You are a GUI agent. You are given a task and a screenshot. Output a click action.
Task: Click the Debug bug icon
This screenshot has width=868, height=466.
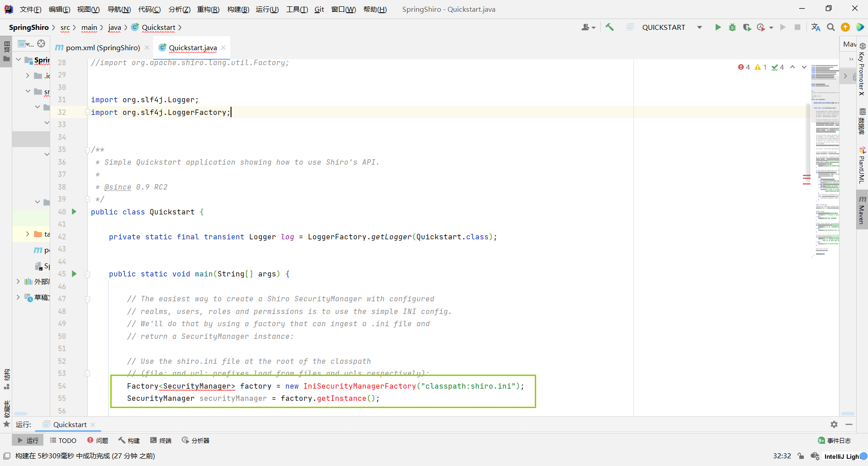click(732, 28)
